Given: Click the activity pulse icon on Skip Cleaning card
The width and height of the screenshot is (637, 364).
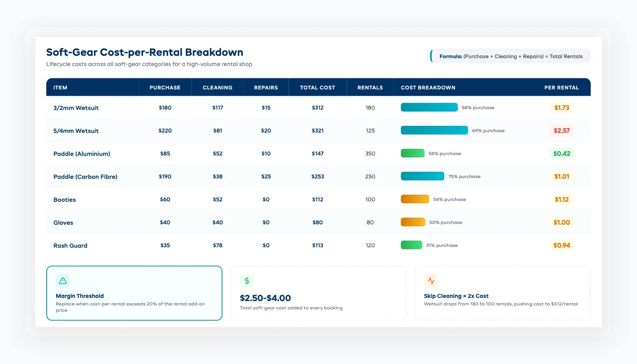Looking at the screenshot, I should [x=431, y=281].
